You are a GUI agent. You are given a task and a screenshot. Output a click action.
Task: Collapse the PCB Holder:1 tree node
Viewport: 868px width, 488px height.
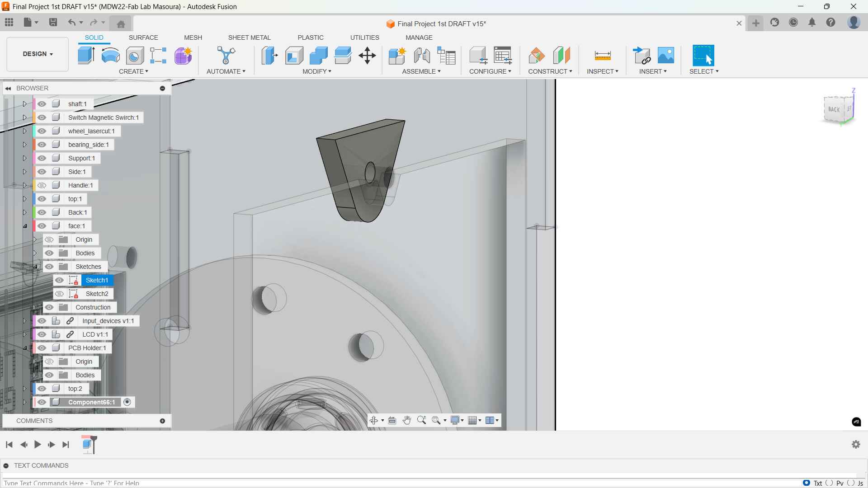(x=24, y=348)
